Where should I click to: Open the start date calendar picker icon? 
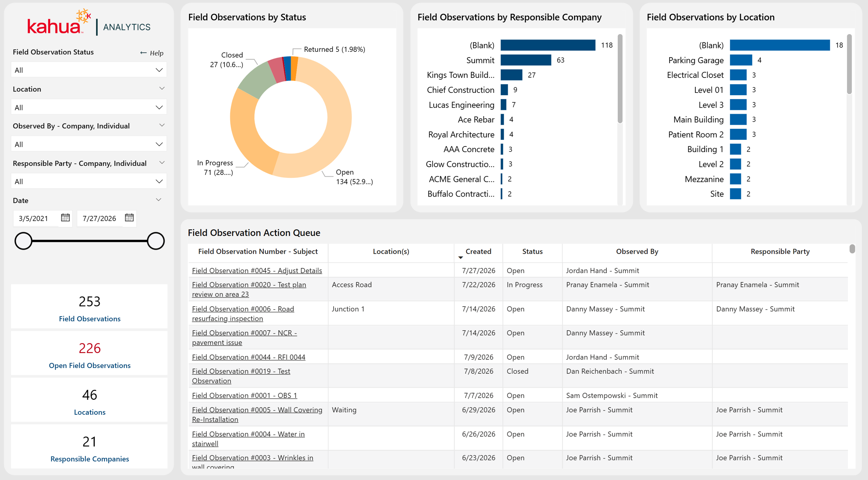tap(65, 218)
